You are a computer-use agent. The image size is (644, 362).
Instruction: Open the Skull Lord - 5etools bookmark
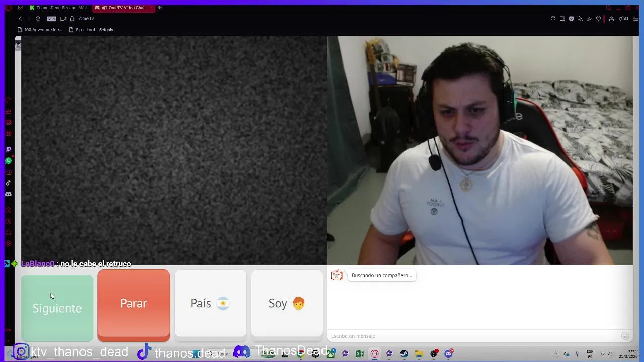(x=91, y=30)
